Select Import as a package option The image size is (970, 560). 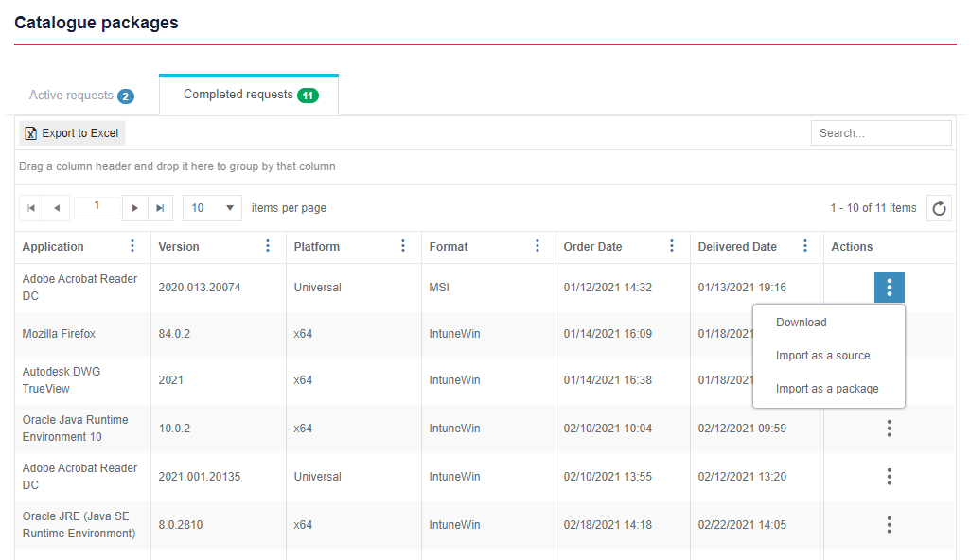pos(827,389)
